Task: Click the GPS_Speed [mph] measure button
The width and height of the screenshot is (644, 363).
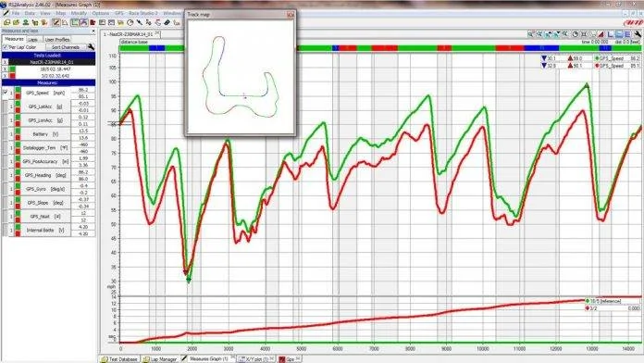Action: (45, 93)
